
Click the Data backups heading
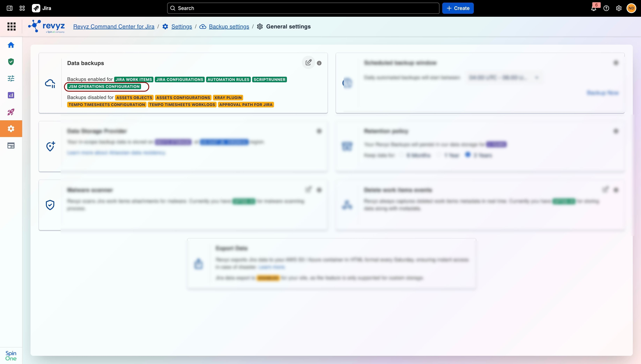[86, 63]
